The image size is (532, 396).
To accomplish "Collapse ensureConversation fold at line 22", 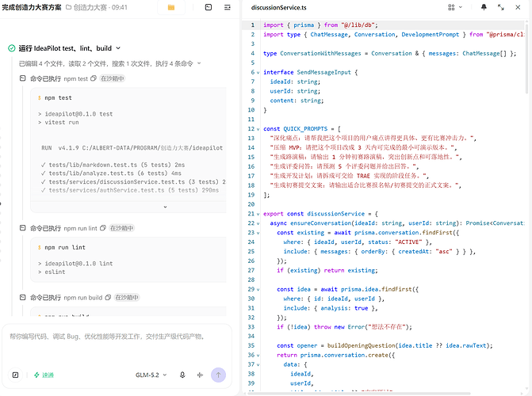I will [258, 223].
